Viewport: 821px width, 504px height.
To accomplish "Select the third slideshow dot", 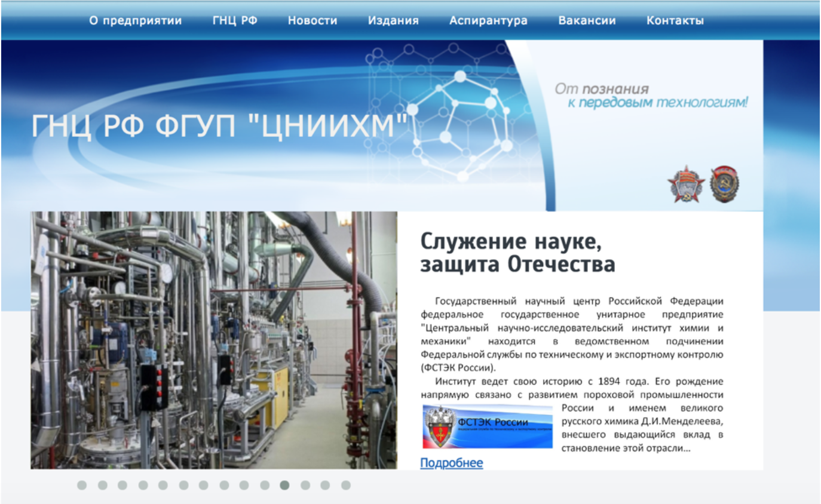I will pos(122,485).
